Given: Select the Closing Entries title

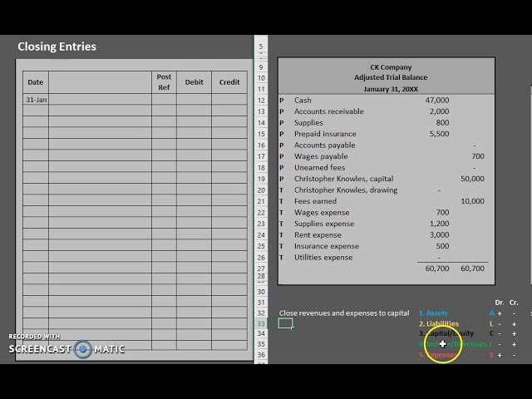Looking at the screenshot, I should tap(57, 47).
